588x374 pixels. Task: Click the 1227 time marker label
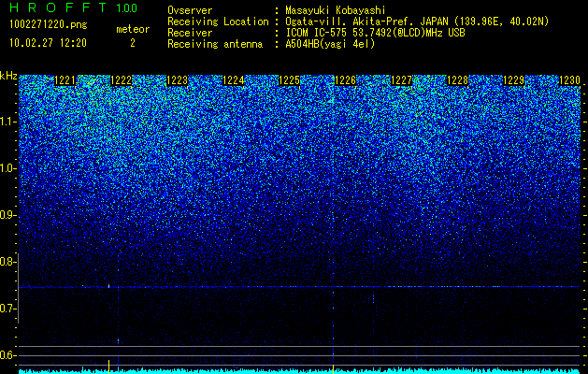[401, 80]
